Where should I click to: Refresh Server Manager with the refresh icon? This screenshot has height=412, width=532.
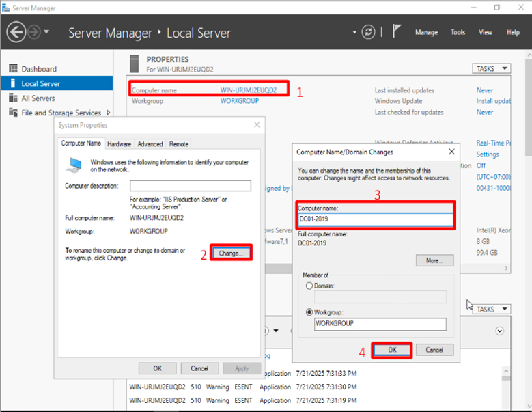[369, 32]
